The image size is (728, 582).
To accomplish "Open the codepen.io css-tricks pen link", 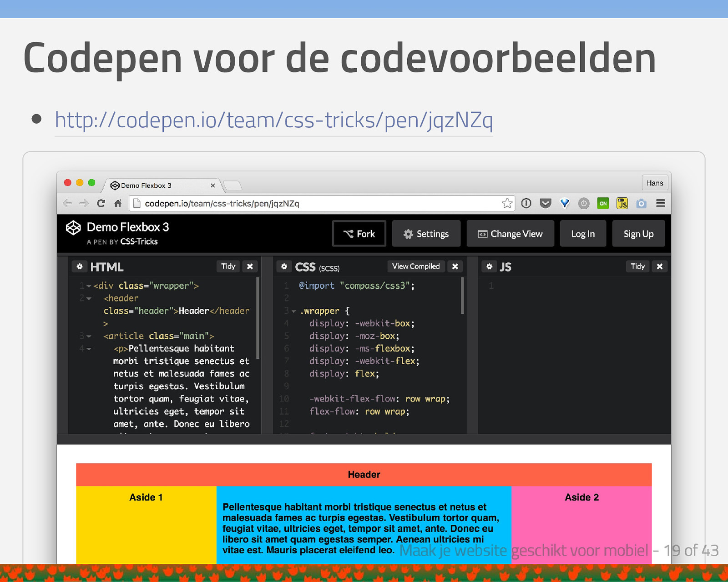I will (x=273, y=120).
